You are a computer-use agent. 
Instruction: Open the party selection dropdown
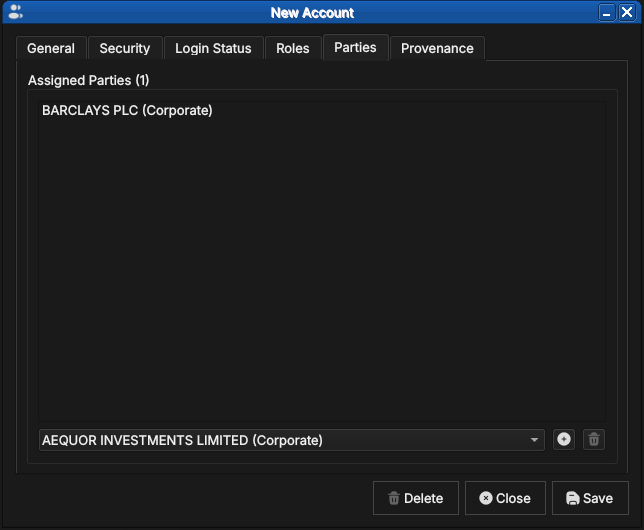tap(292, 440)
